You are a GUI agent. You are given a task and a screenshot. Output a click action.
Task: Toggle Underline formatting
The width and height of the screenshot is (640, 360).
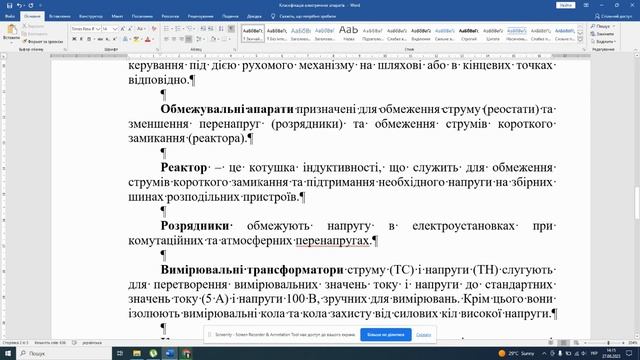(89, 39)
